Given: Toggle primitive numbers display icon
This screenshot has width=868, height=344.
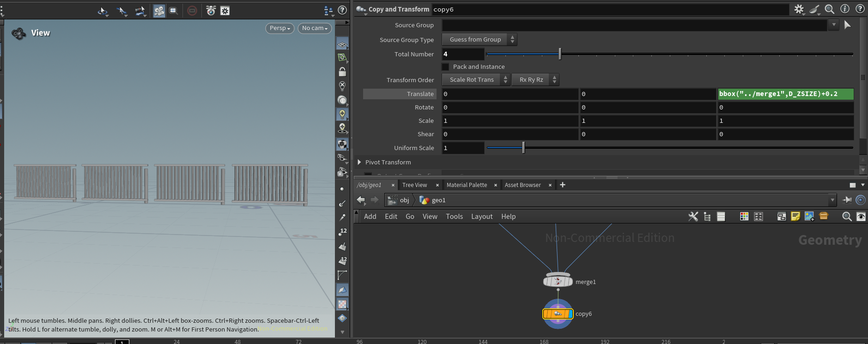Looking at the screenshot, I should pos(342,261).
